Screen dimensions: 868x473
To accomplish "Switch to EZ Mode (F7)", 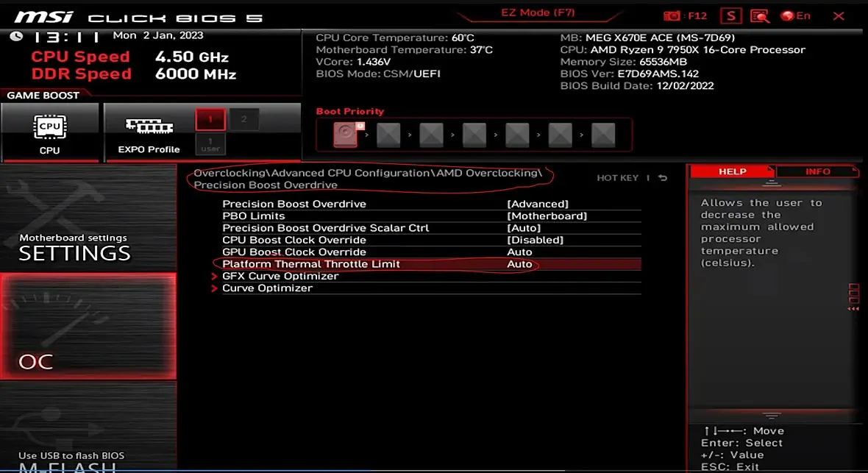I will (538, 13).
